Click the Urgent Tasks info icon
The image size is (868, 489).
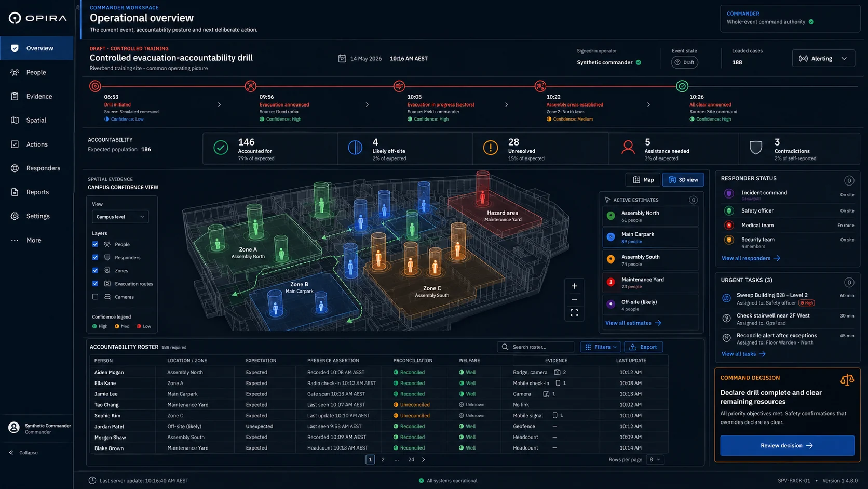point(849,282)
